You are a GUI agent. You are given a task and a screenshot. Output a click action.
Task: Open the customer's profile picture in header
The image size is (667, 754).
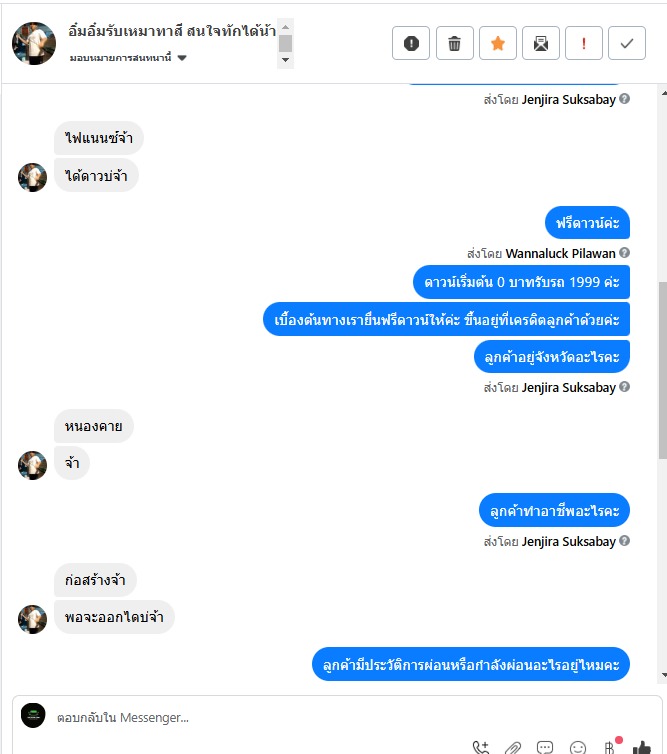point(34,43)
